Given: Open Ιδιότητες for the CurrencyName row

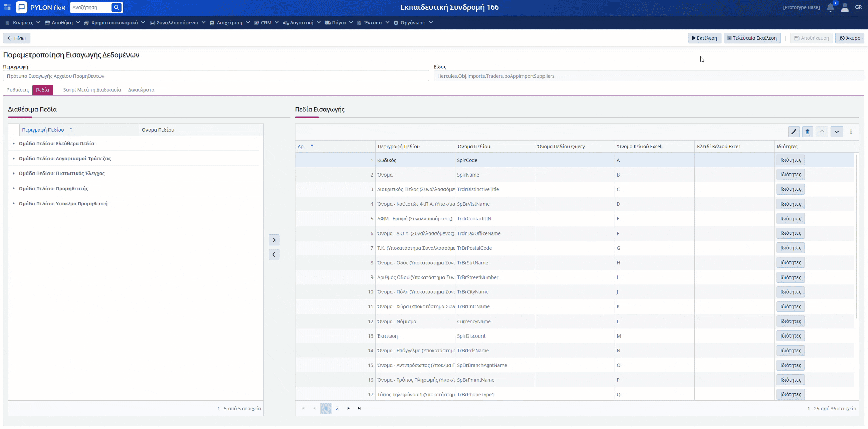Looking at the screenshot, I should 790,321.
